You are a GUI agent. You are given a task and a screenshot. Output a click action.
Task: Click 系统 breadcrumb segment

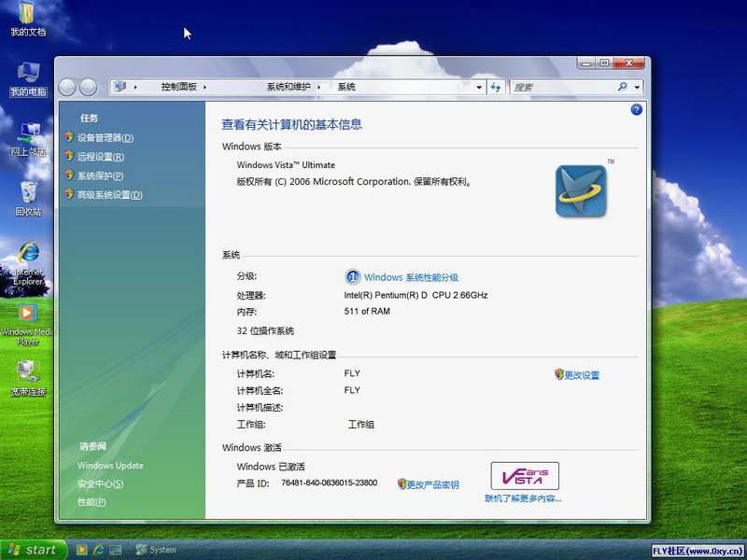pos(346,87)
